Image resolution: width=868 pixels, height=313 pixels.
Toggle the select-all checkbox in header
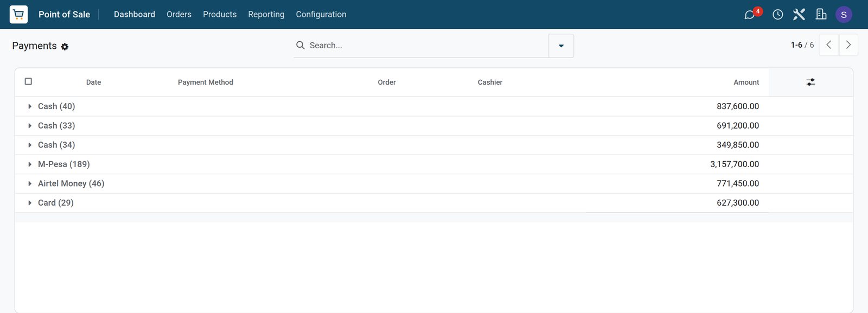click(x=28, y=81)
